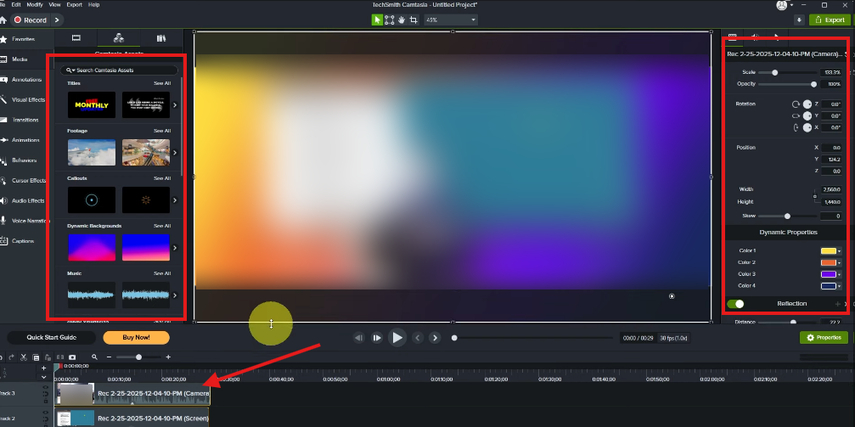Open the Quick Start Guide

coord(51,338)
